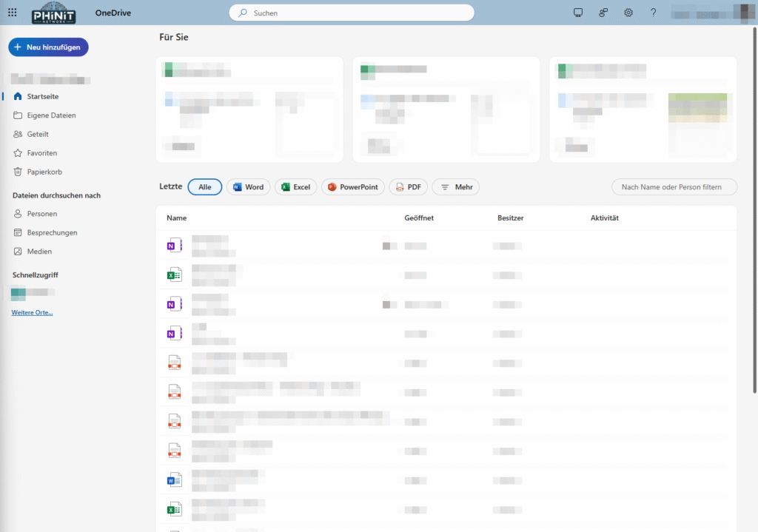Switch to Eigene Dateien in the sidebar
This screenshot has width=758, height=532.
coord(52,115)
